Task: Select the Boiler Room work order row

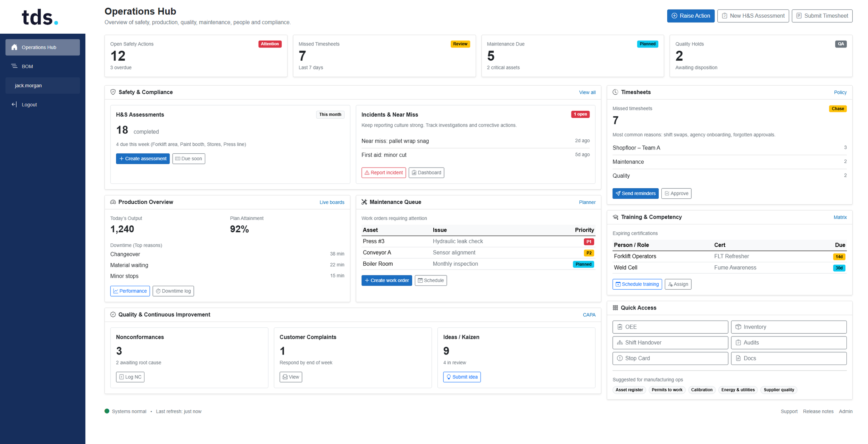Action: (x=478, y=264)
